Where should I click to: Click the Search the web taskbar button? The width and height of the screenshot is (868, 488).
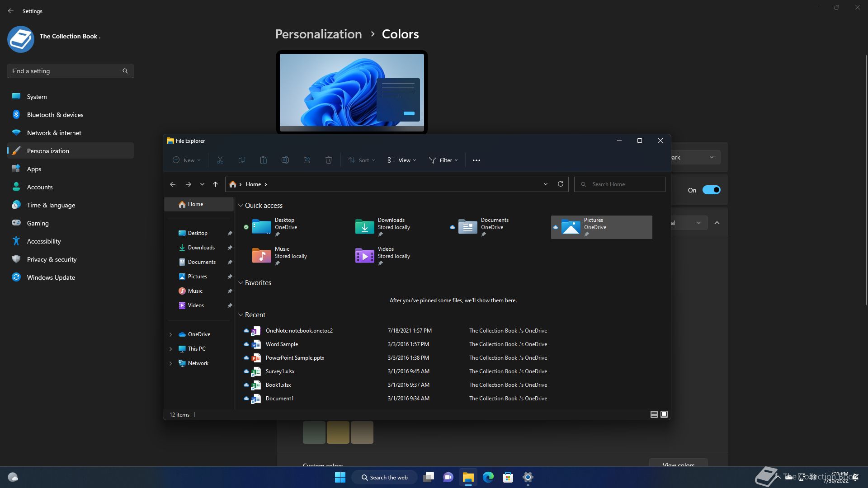tap(385, 477)
